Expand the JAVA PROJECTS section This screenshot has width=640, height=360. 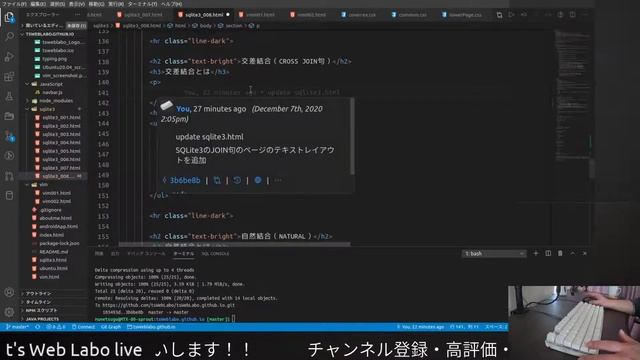click(x=42, y=319)
